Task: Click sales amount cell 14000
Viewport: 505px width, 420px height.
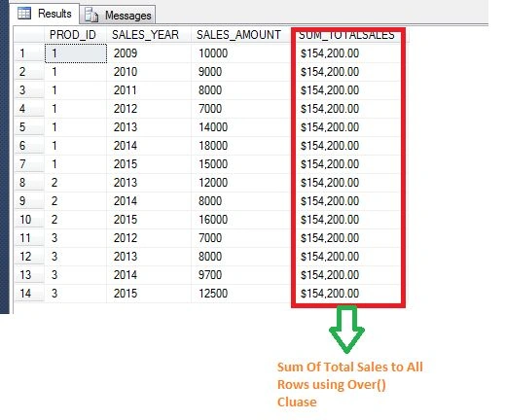Action: click(x=241, y=127)
